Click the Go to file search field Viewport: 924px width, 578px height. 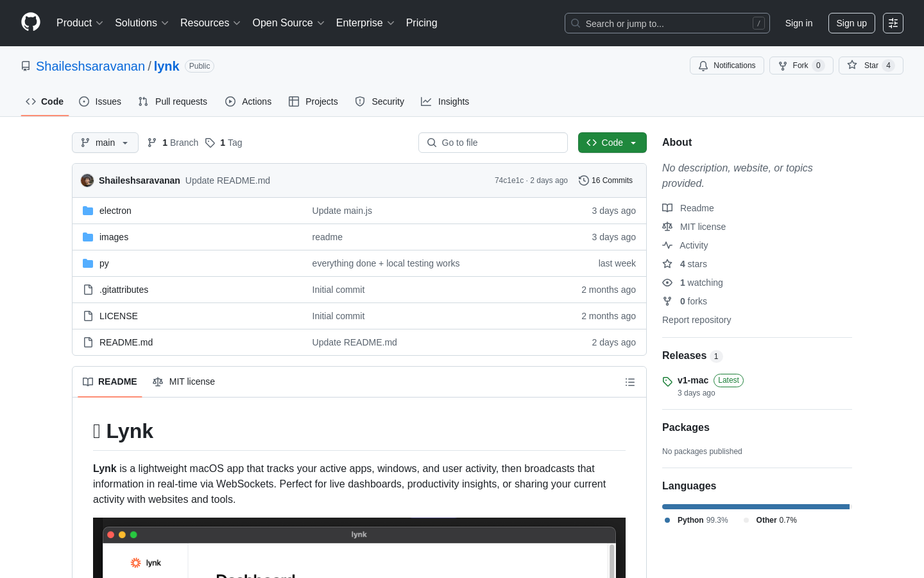coord(493,143)
